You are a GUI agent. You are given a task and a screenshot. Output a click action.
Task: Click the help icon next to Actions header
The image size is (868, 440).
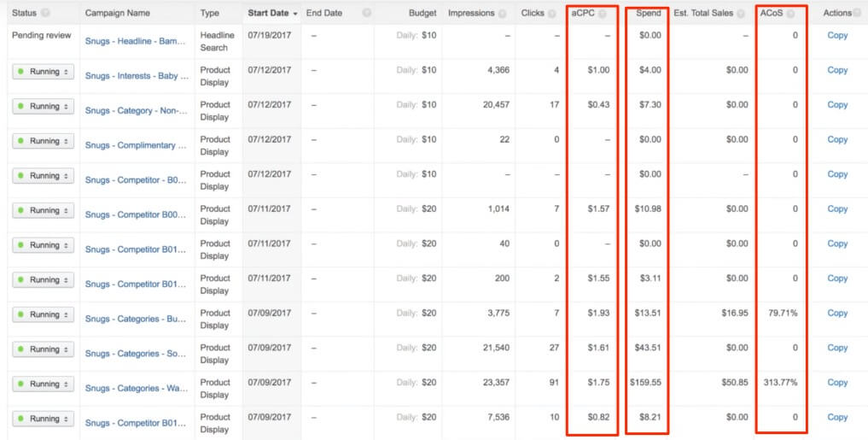pyautogui.click(x=857, y=14)
